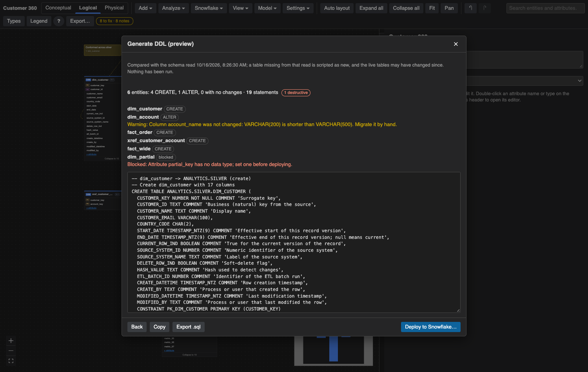Click the Auto layout button

click(337, 8)
